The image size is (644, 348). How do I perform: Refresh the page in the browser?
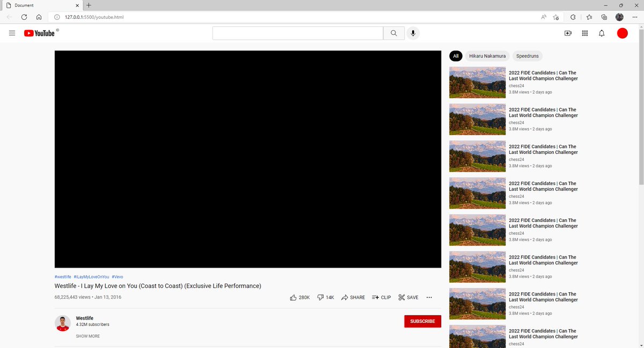click(24, 17)
